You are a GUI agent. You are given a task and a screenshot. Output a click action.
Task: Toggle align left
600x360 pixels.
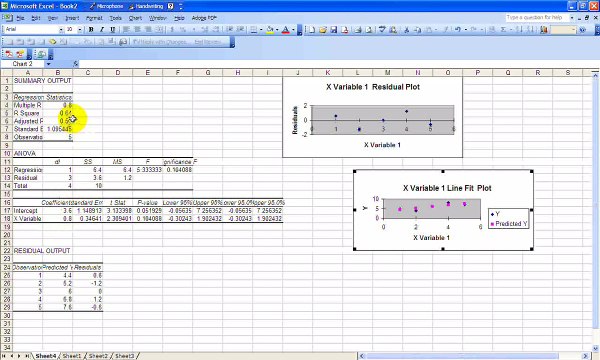tap(126, 29)
